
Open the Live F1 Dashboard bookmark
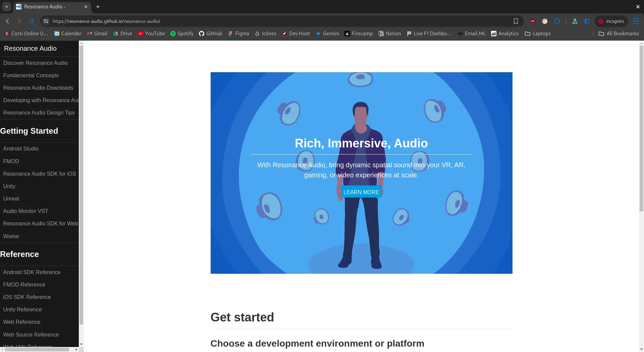click(x=429, y=34)
